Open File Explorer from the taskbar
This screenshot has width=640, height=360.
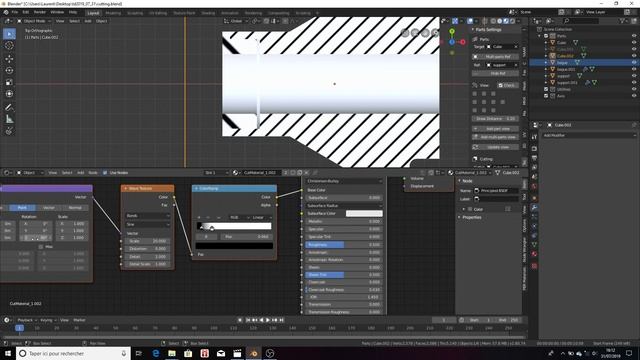[x=172, y=353]
